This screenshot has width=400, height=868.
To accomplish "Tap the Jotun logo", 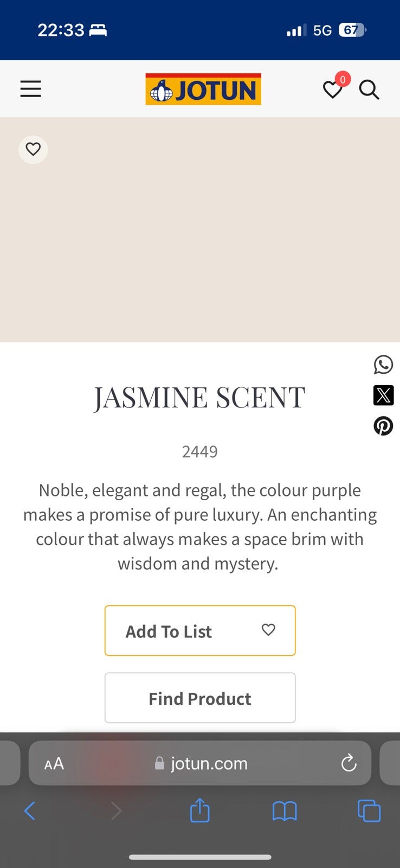I will (x=203, y=89).
